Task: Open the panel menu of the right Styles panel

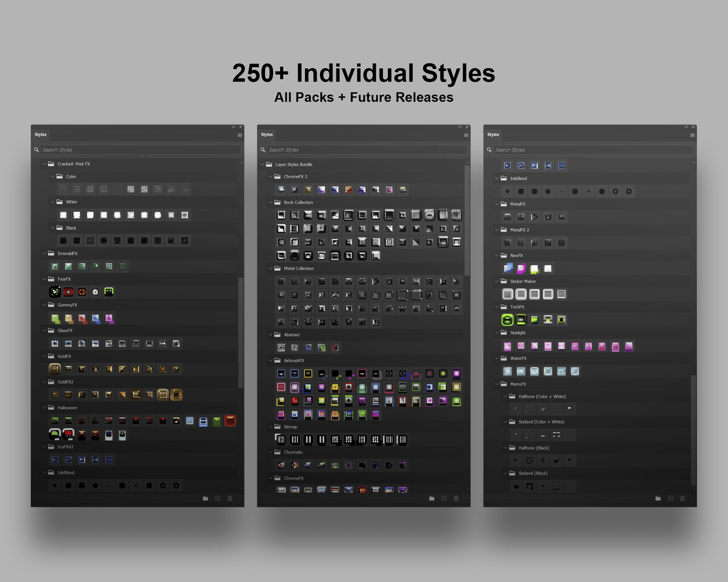Action: tap(692, 135)
